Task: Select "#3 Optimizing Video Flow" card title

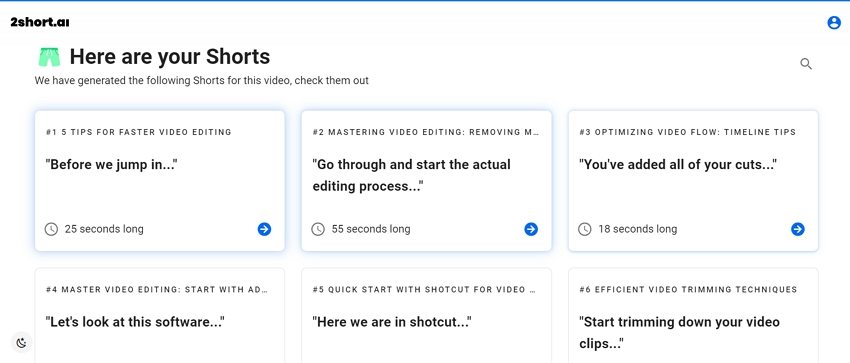Action: click(x=687, y=132)
